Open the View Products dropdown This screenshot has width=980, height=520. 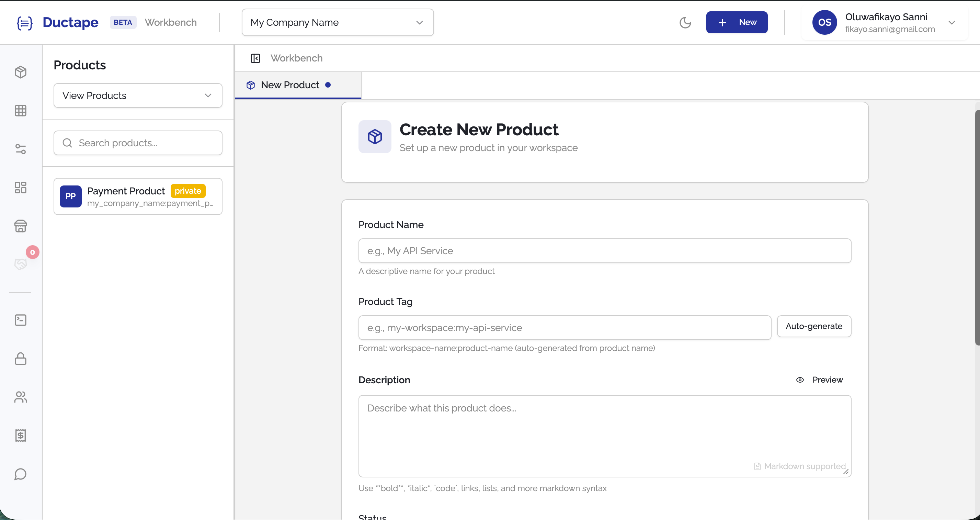tap(138, 95)
